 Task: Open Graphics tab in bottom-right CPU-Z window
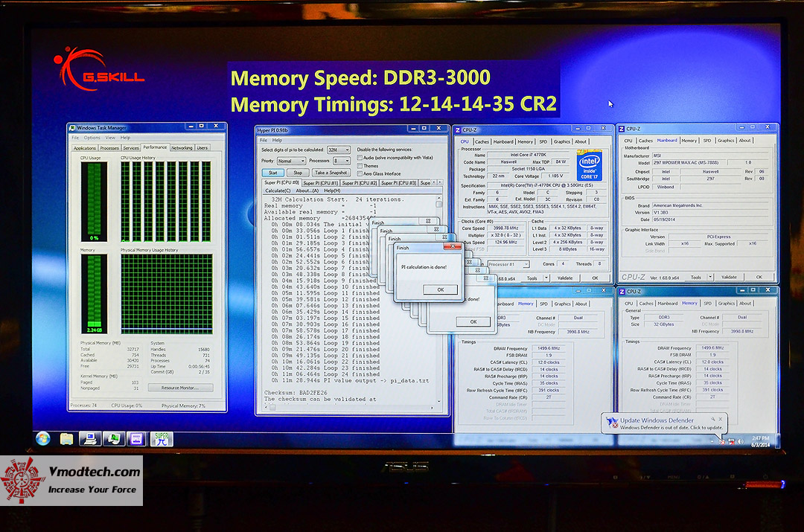tap(726, 303)
